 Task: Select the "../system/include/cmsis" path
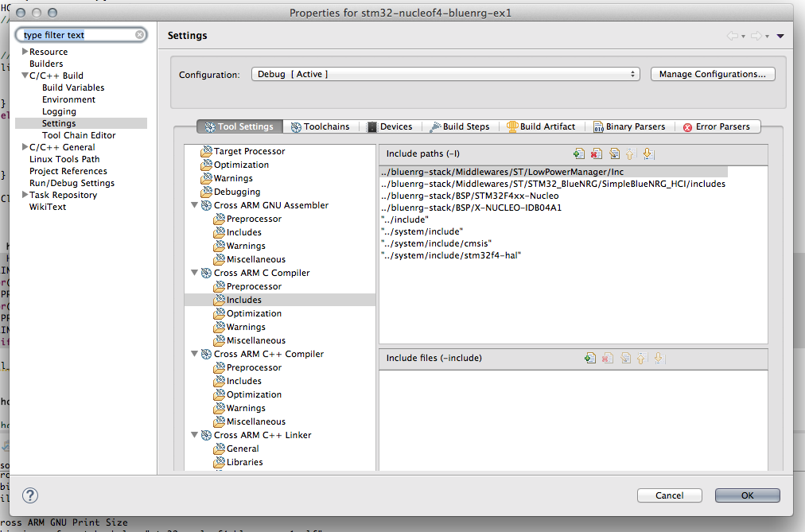tap(437, 243)
